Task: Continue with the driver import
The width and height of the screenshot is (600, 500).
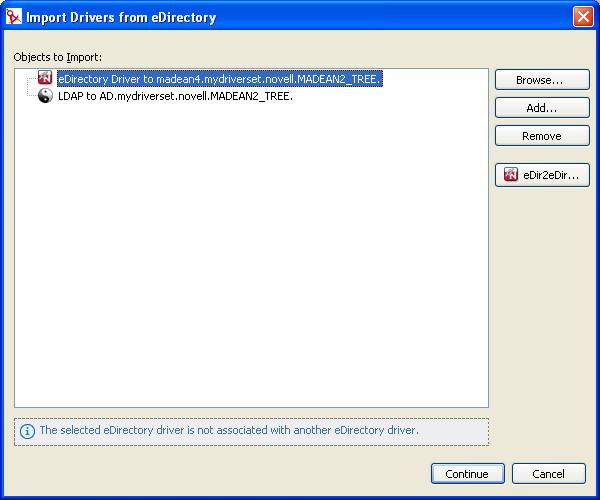Action: pos(468,474)
